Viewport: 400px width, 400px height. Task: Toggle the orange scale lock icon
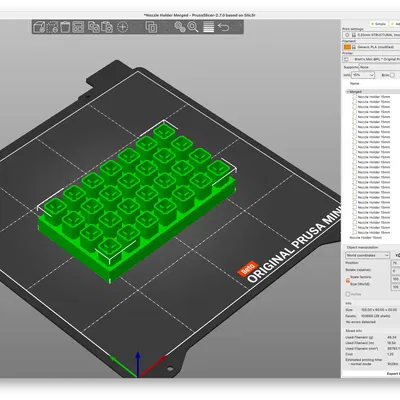348,280
